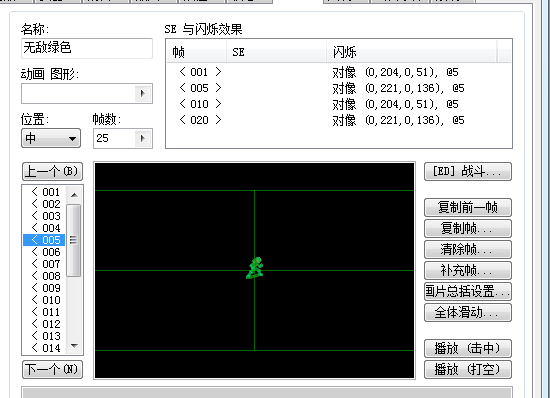Click flash value for frame 020
Viewport: 550px width, 398px height.
coord(398,120)
